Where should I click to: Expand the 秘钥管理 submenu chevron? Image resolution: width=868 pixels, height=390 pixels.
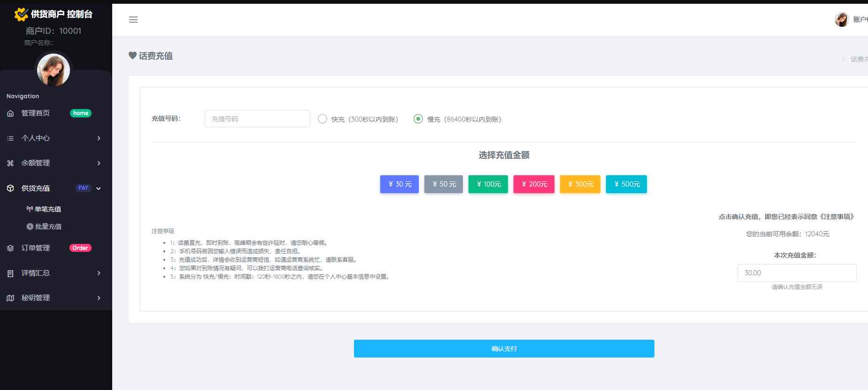(x=99, y=298)
